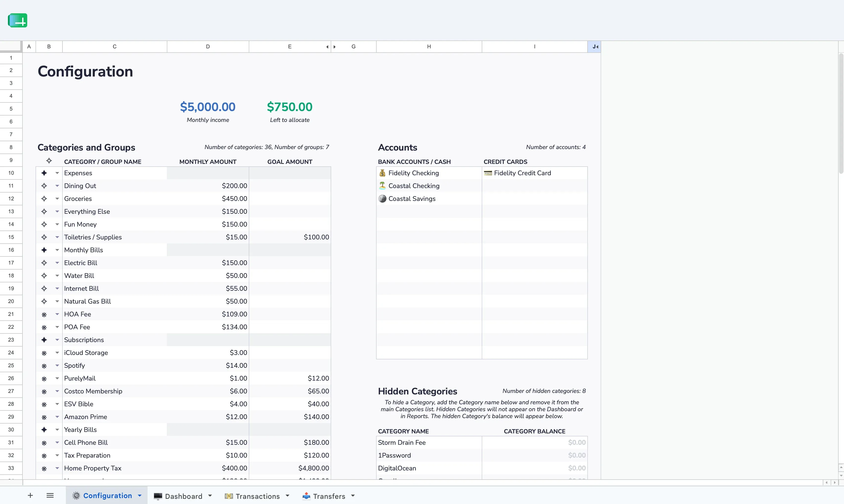The height and width of the screenshot is (504, 844).
Task: Select row 15 header
Action: click(11, 237)
